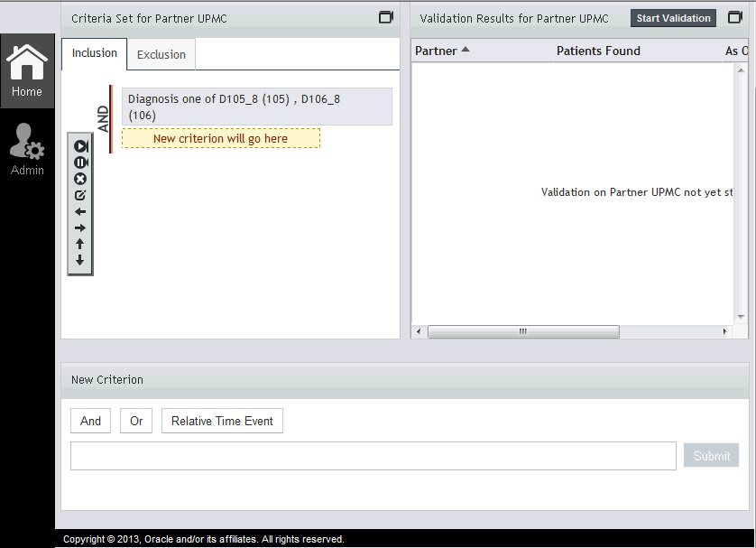The image size is (756, 548).
Task: Click the scroll right arrow in results
Action: click(724, 332)
